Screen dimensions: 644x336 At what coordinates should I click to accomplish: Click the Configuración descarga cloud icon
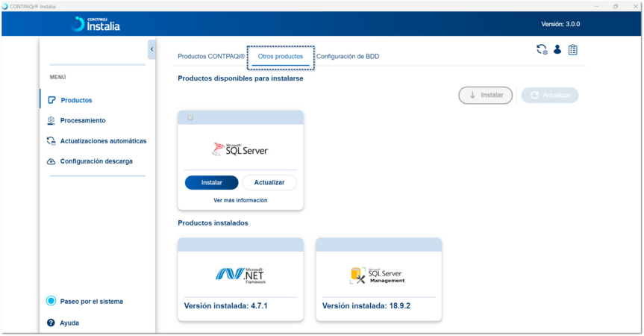click(x=51, y=161)
